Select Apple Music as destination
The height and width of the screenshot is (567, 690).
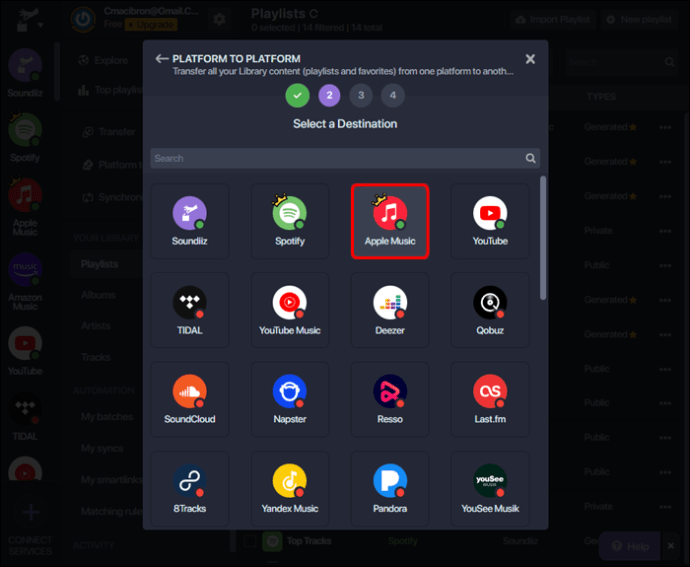(390, 221)
